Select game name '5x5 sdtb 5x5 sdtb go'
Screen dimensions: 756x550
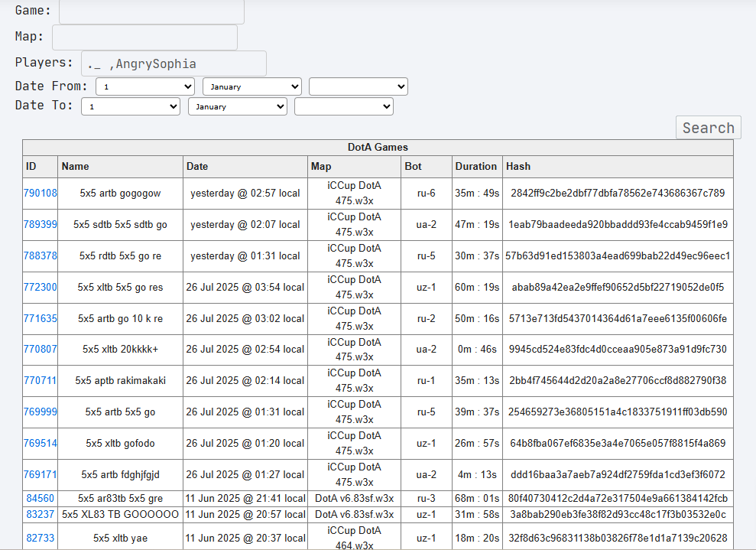pyautogui.click(x=120, y=225)
